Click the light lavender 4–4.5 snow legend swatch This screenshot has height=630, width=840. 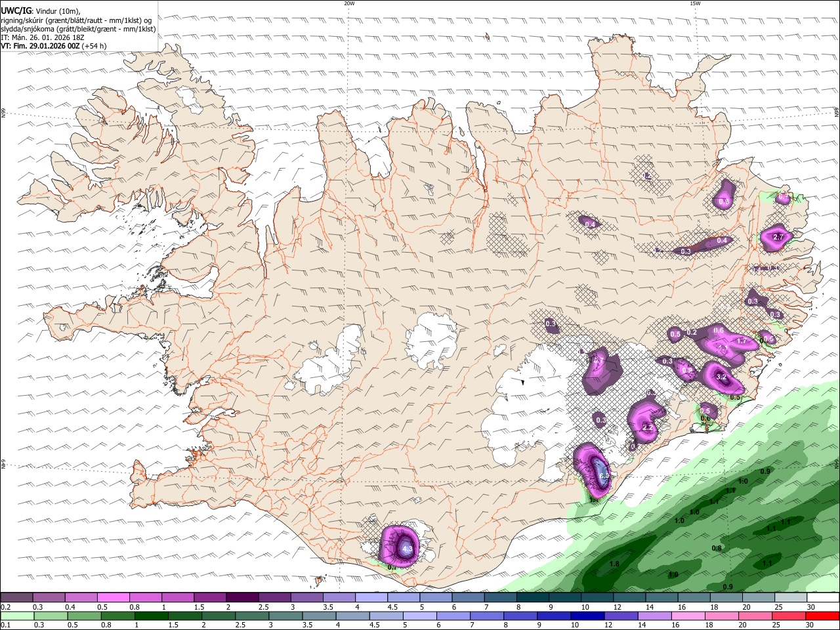[371, 597]
